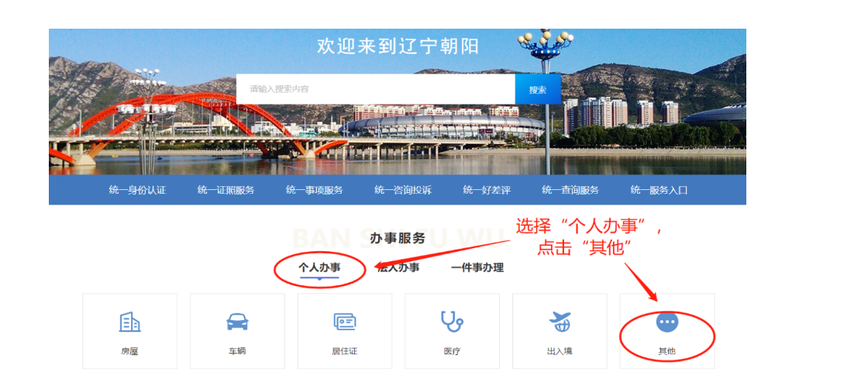This screenshot has width=868, height=383.
Task: Switch to the 个人办事 tab
Action: (x=319, y=268)
